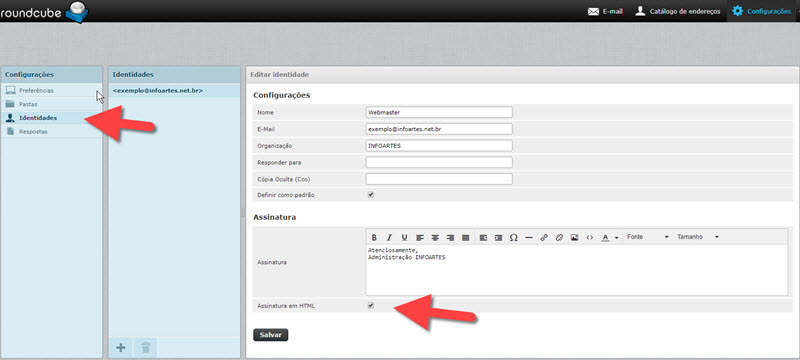
Task: Insert link in signature
Action: (544, 238)
